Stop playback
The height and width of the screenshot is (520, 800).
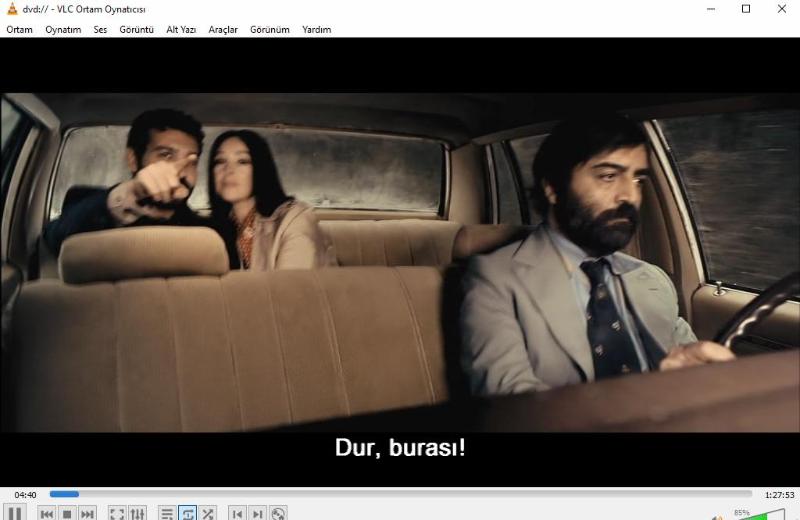click(67, 513)
